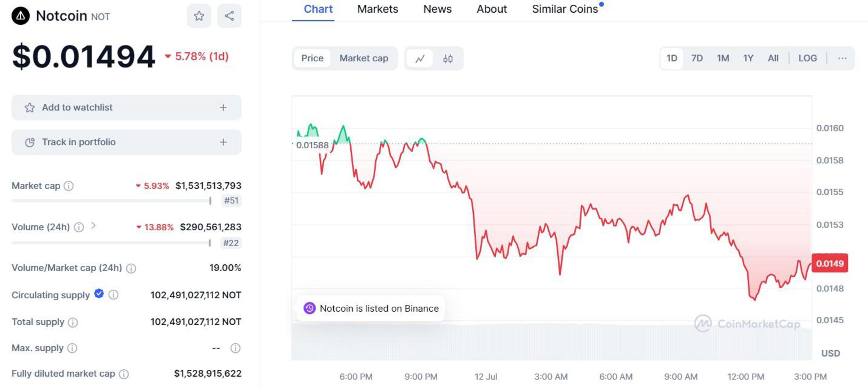Open the Markets tab
Image resolution: width=868 pixels, height=390 pixels.
click(x=377, y=9)
